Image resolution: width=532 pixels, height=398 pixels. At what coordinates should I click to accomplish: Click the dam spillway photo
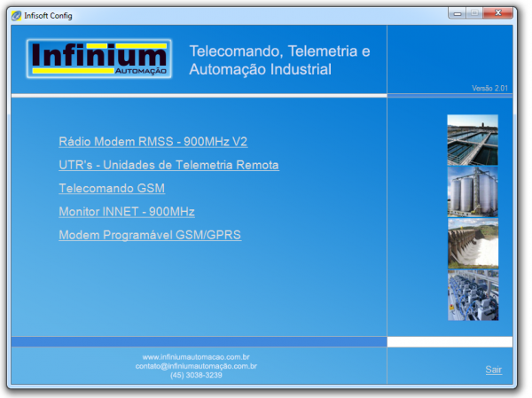point(473,243)
